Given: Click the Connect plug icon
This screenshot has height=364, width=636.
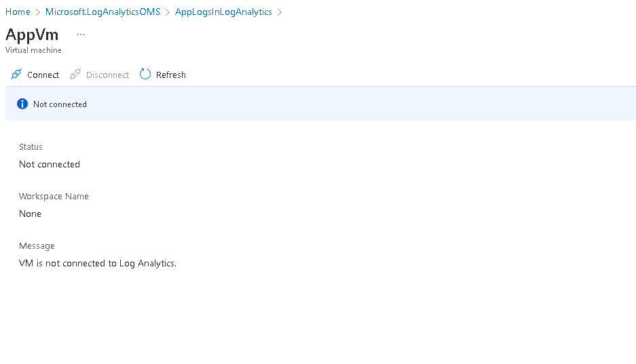Looking at the screenshot, I should pyautogui.click(x=16, y=75).
